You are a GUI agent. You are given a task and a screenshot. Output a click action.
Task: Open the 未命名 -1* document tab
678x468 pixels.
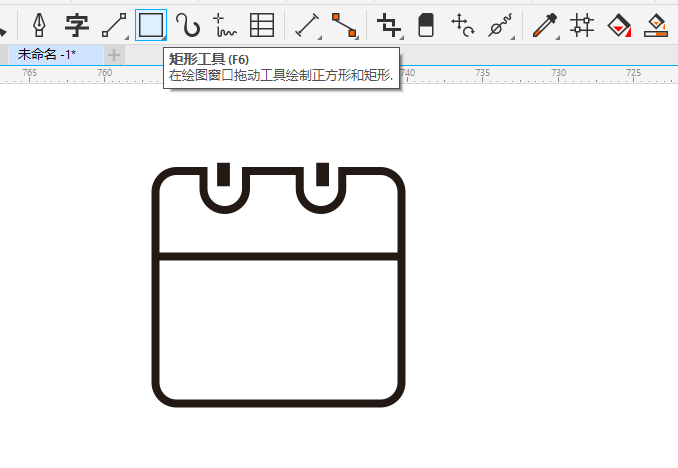pyautogui.click(x=55, y=54)
